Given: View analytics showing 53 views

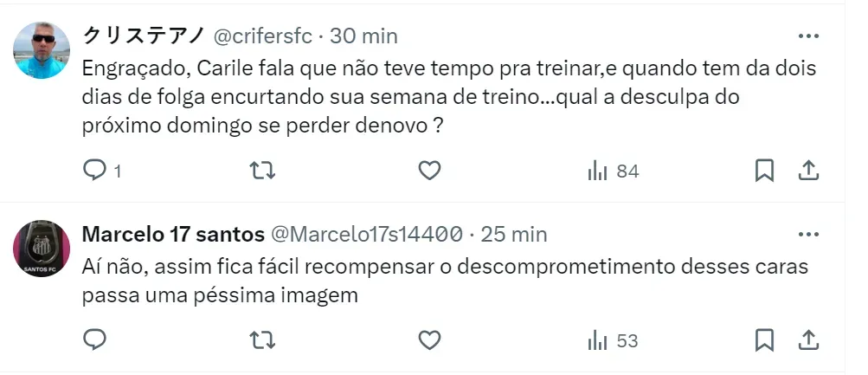Looking at the screenshot, I should pos(613,340).
